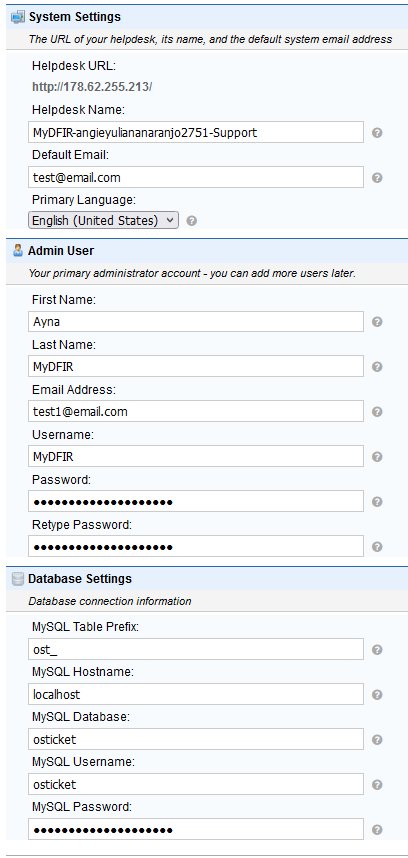Click help icon beside Default Email field
Screen dimensions: 408x858
click(x=377, y=177)
